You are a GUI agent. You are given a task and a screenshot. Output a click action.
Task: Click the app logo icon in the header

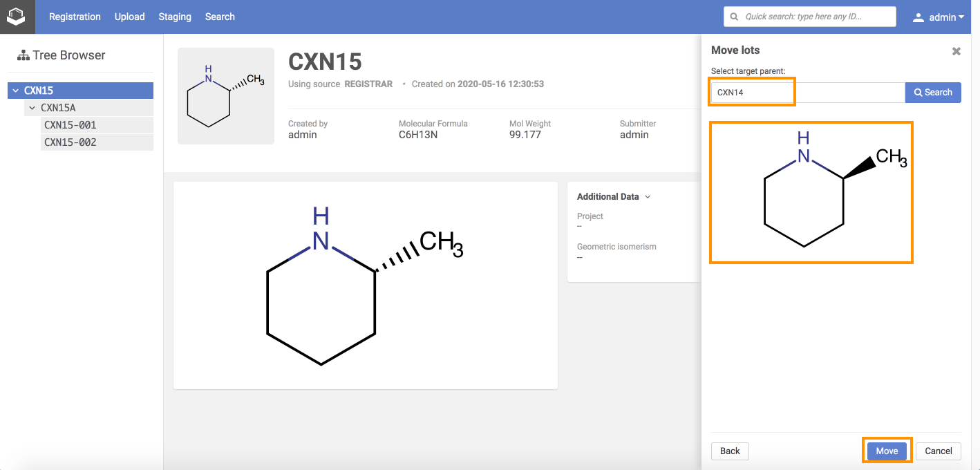(17, 17)
